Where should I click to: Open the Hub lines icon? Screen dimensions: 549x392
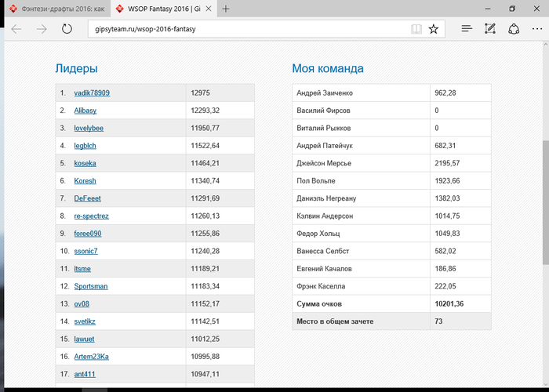(x=467, y=29)
